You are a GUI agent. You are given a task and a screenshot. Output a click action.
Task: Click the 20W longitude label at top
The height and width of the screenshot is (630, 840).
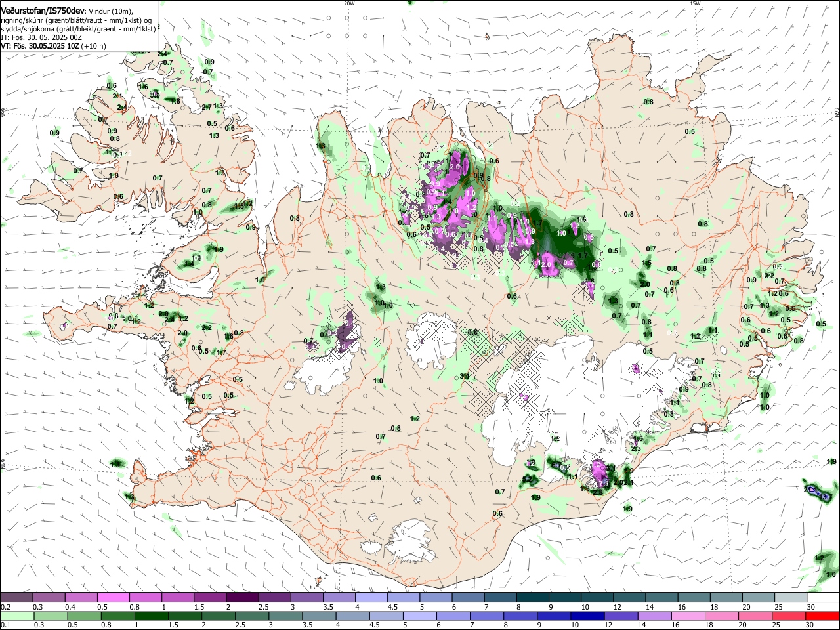[x=349, y=3]
